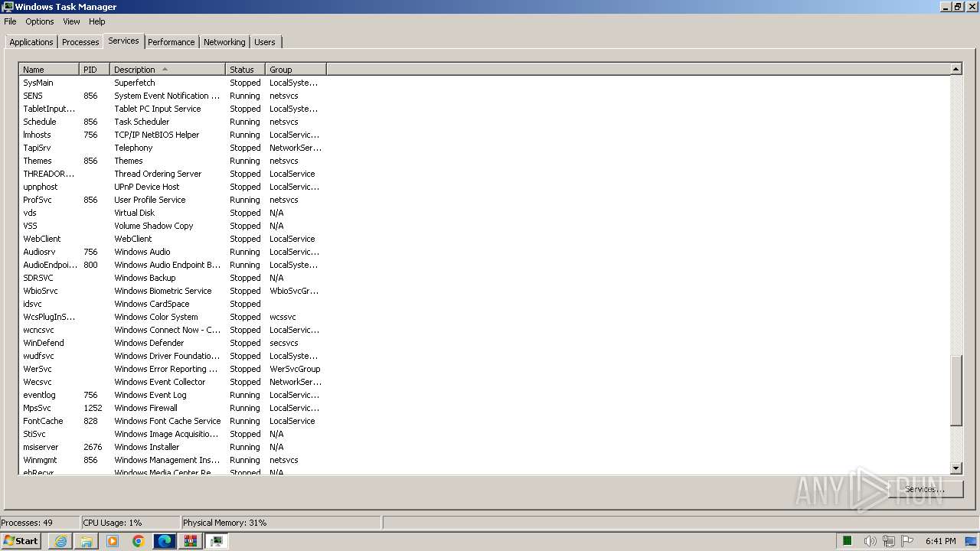Select the idsvc service row
Viewport: 980px width, 551px height.
[x=172, y=304]
